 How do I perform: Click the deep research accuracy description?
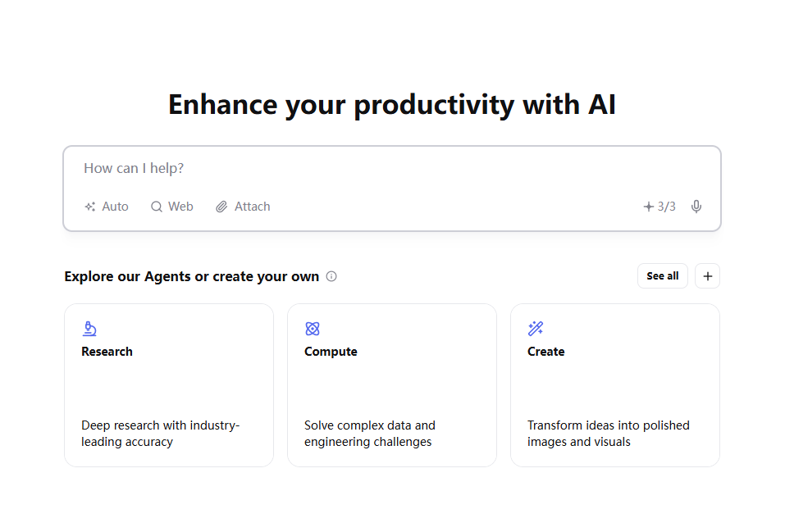160,434
